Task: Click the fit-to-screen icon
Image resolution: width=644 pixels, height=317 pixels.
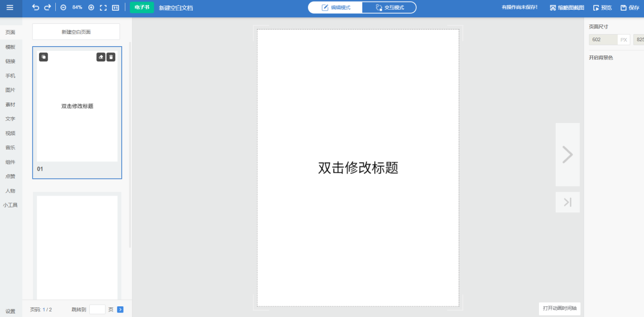Action: click(x=104, y=8)
